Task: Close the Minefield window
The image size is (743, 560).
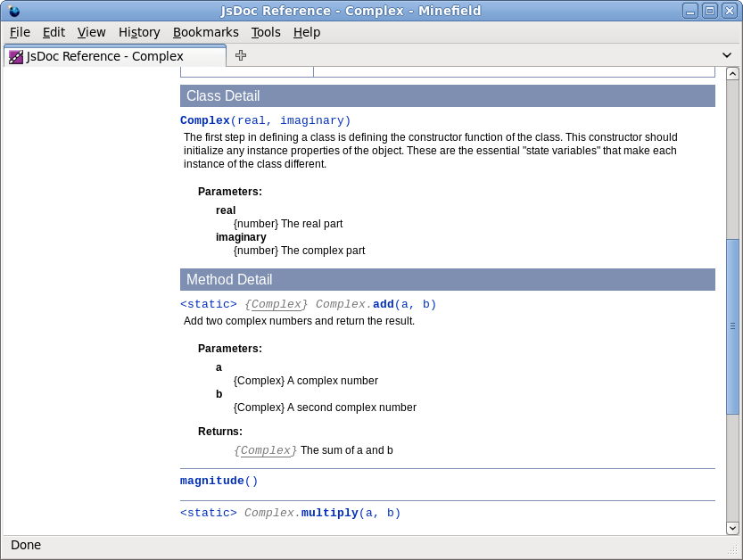Action: pyautogui.click(x=730, y=11)
